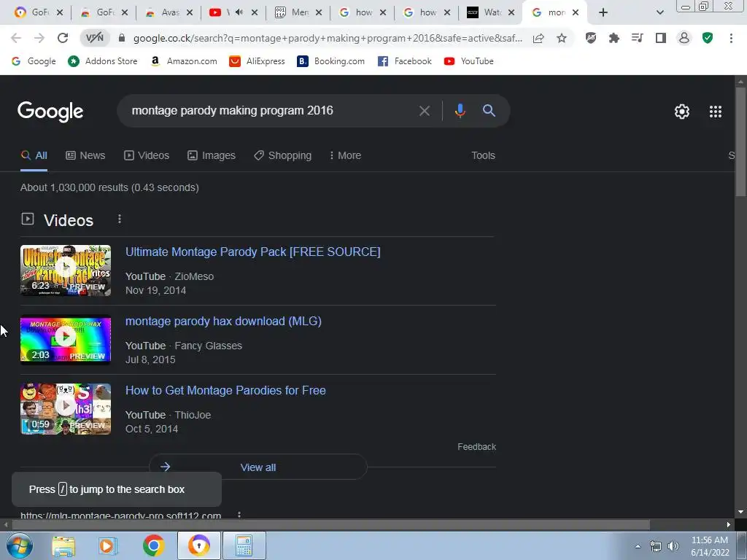Adjust volume via the speaker tray icon
This screenshot has width=747, height=560.
click(673, 545)
